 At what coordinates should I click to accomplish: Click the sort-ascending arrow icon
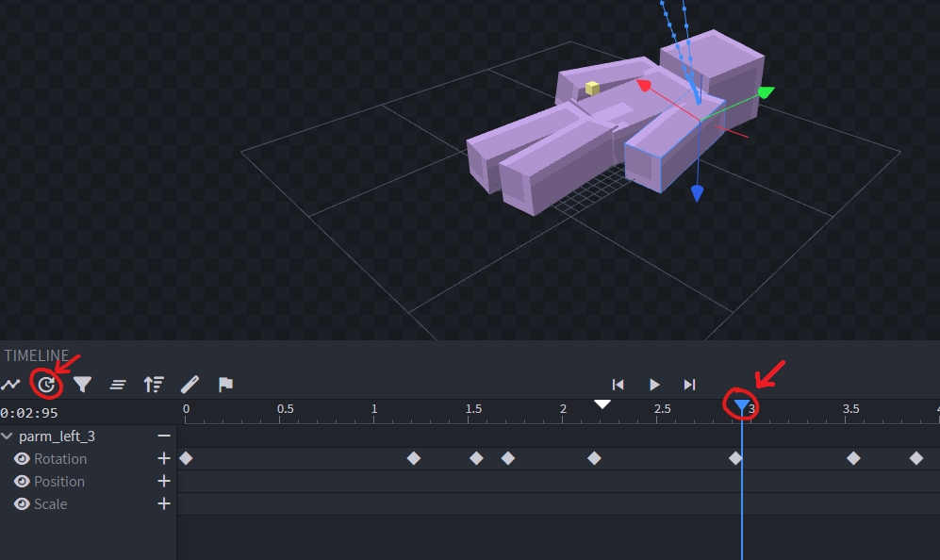pyautogui.click(x=154, y=385)
